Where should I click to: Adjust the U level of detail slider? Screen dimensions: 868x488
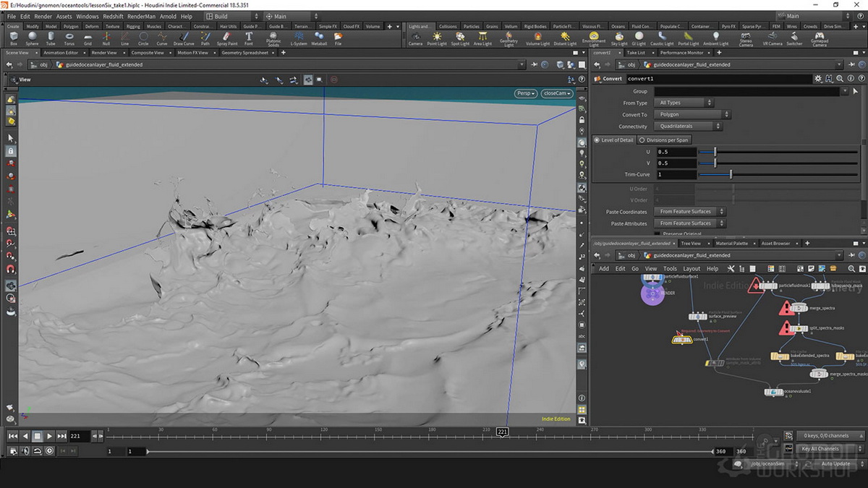click(x=778, y=152)
